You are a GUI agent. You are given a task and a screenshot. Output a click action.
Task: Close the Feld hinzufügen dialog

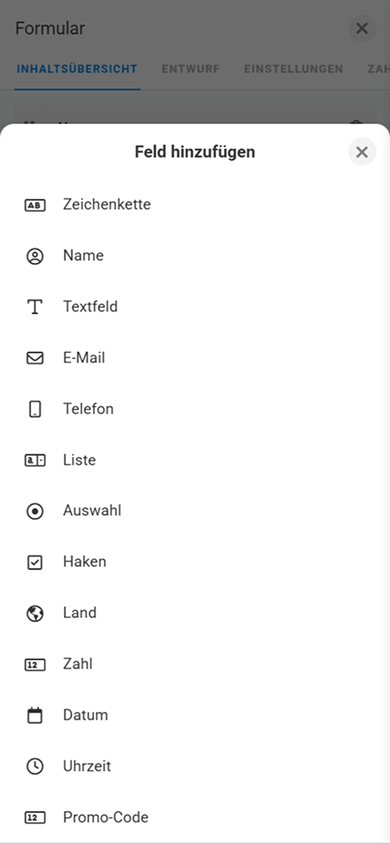click(362, 152)
